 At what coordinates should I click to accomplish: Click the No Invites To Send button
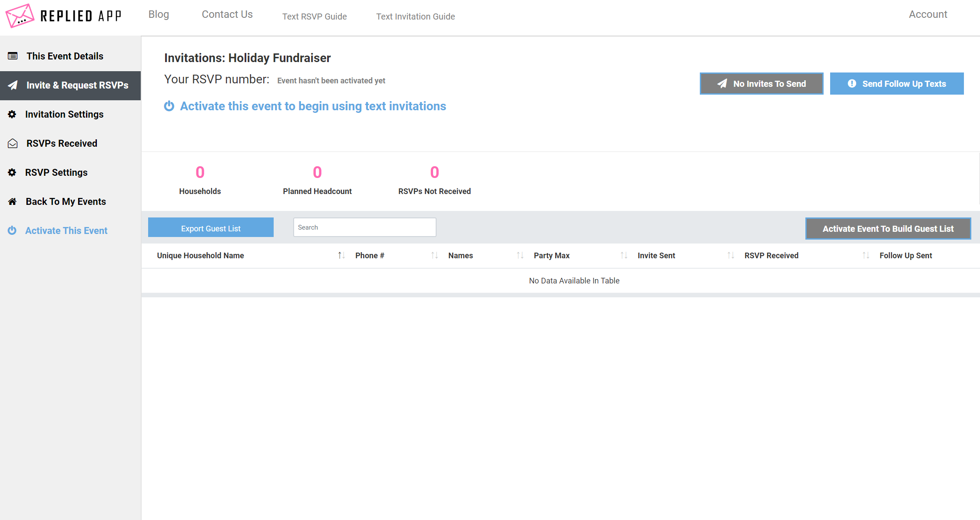761,83
